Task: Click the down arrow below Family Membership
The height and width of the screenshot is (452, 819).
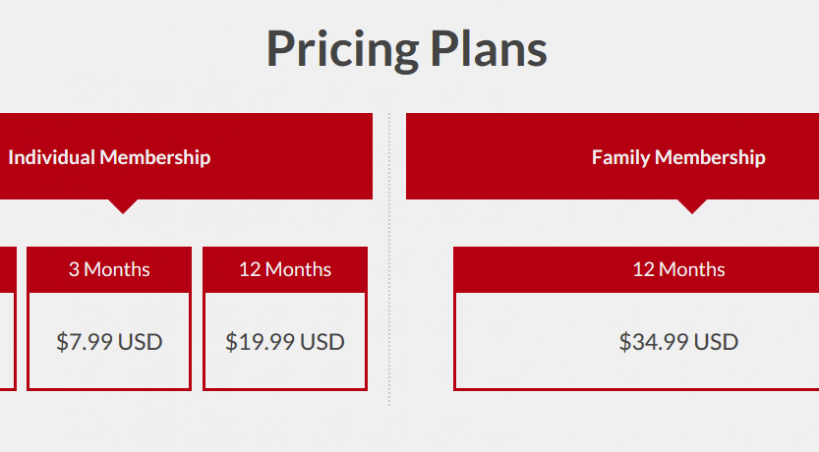Action: tap(692, 205)
